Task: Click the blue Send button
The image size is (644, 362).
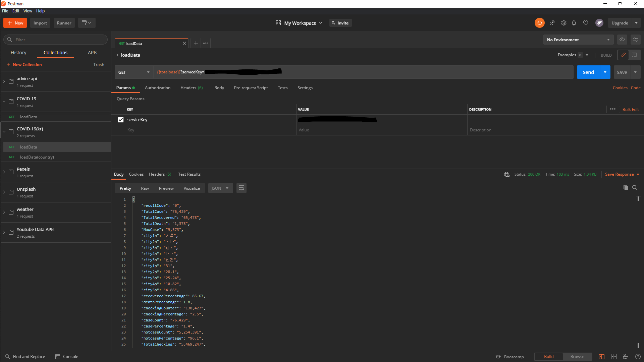Action: point(588,72)
